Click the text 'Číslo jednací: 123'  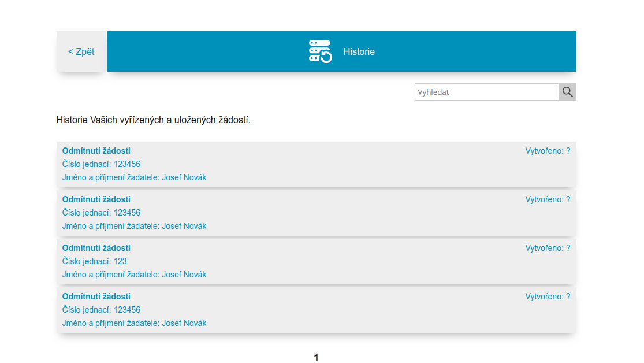tap(95, 261)
